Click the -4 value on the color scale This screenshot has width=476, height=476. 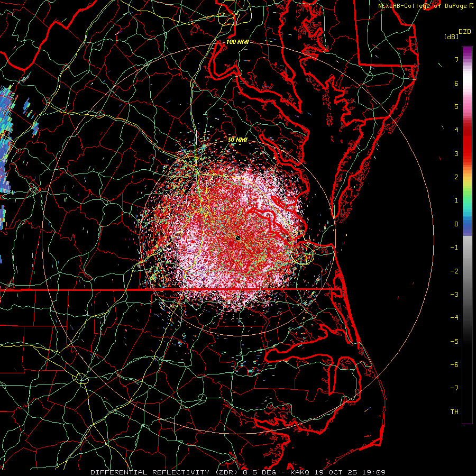(454, 318)
